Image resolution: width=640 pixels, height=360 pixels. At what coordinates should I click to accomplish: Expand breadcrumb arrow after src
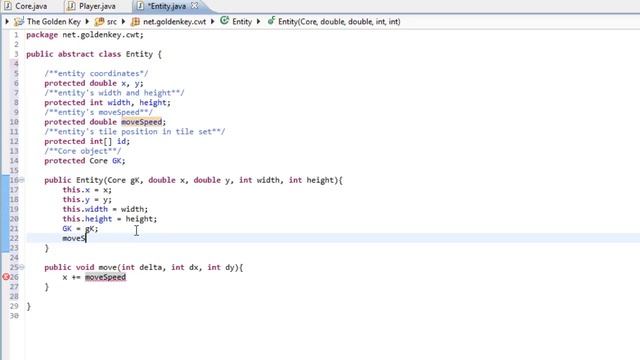[x=124, y=21]
